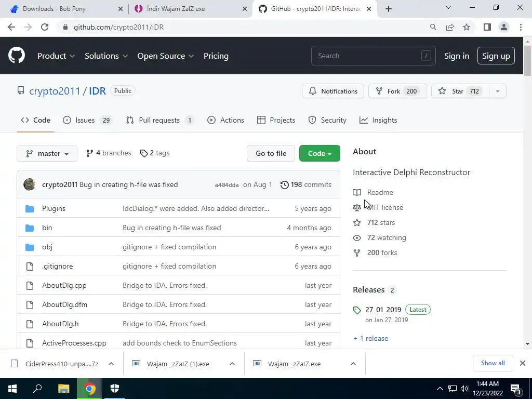Click the Show all downloads button
The width and height of the screenshot is (532, 399).
click(493, 363)
